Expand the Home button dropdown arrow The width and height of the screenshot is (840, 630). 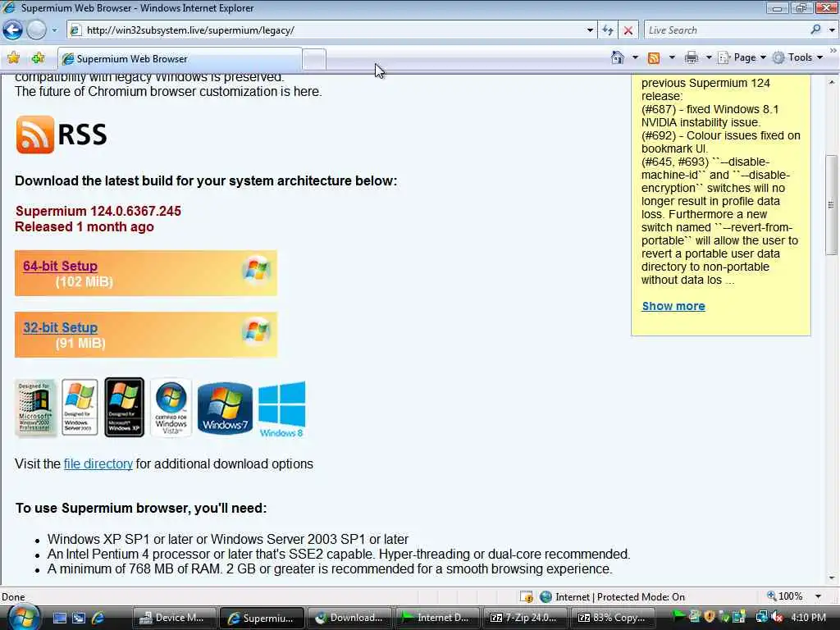point(636,57)
